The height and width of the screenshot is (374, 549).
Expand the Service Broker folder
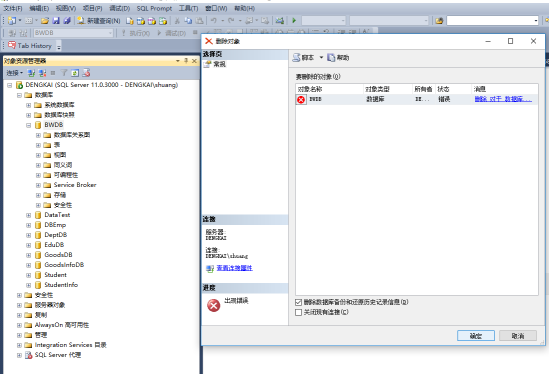[38, 185]
